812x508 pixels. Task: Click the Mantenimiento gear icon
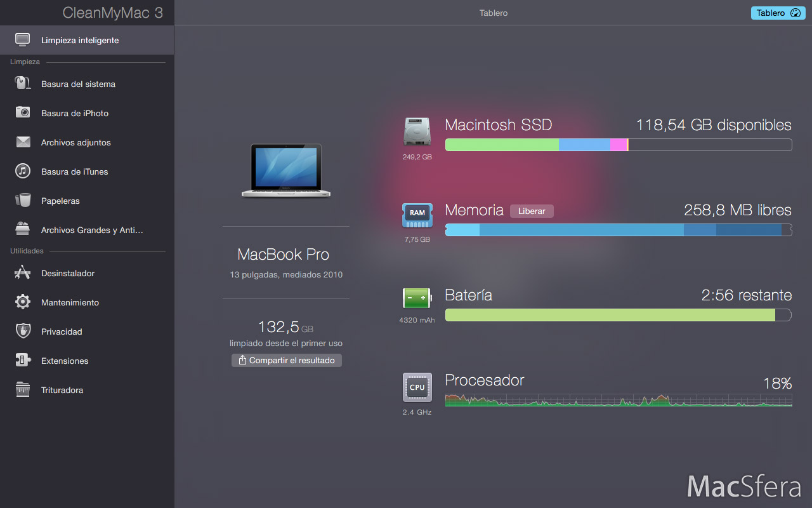[23, 302]
